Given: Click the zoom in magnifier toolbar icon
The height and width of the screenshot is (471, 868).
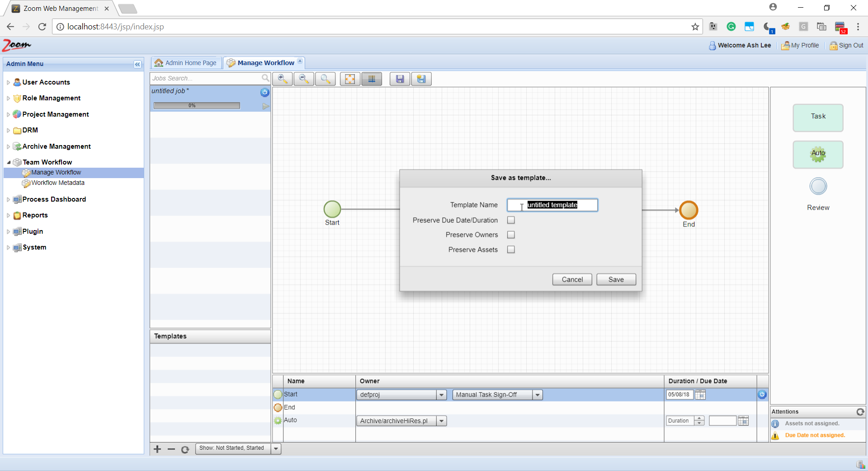Looking at the screenshot, I should [x=283, y=79].
